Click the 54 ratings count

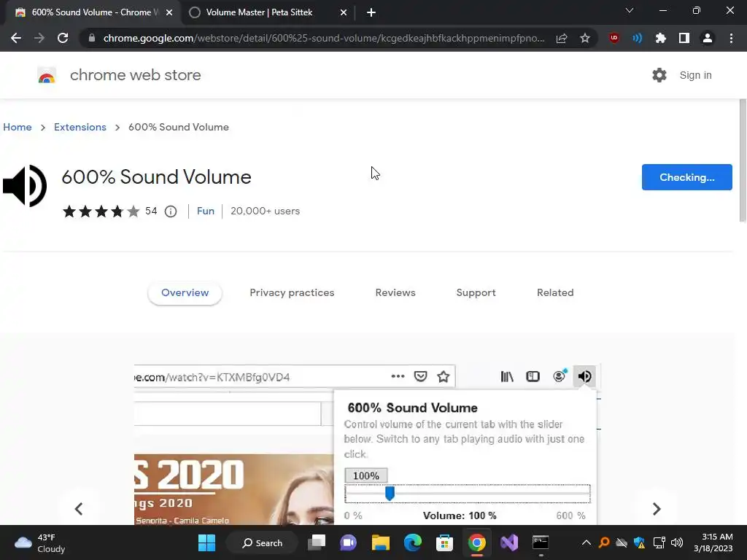coord(151,211)
